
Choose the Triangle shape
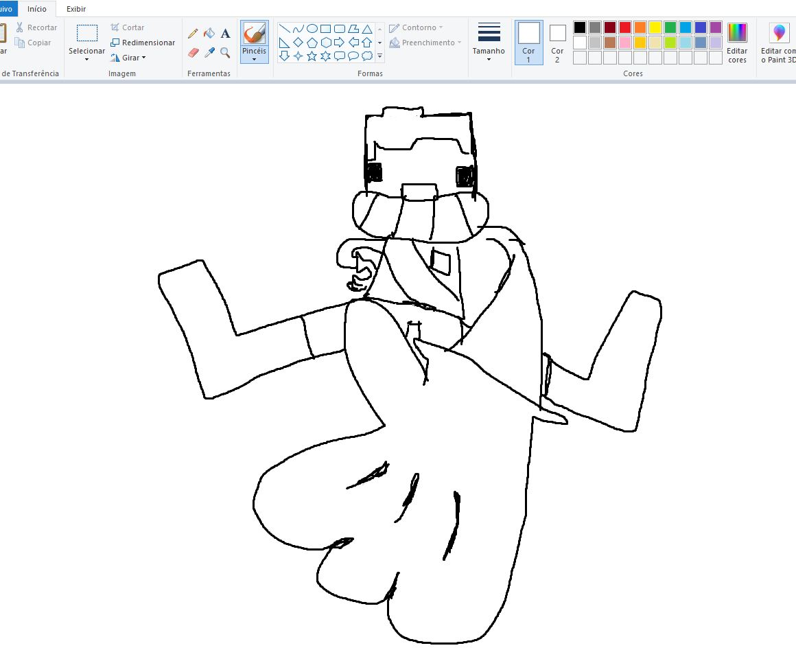click(367, 28)
